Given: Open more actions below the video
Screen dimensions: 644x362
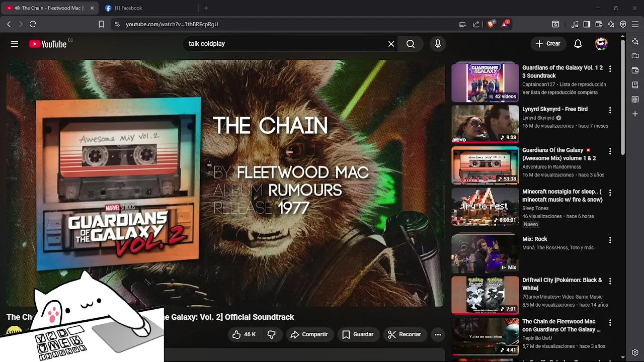Looking at the screenshot, I should coord(438,334).
